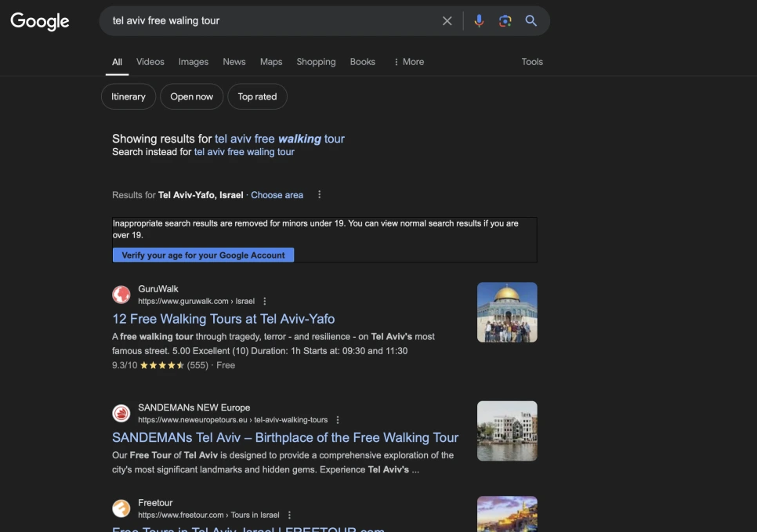Apply the Itinerary filter chip
This screenshot has height=532, width=757.
coord(129,96)
